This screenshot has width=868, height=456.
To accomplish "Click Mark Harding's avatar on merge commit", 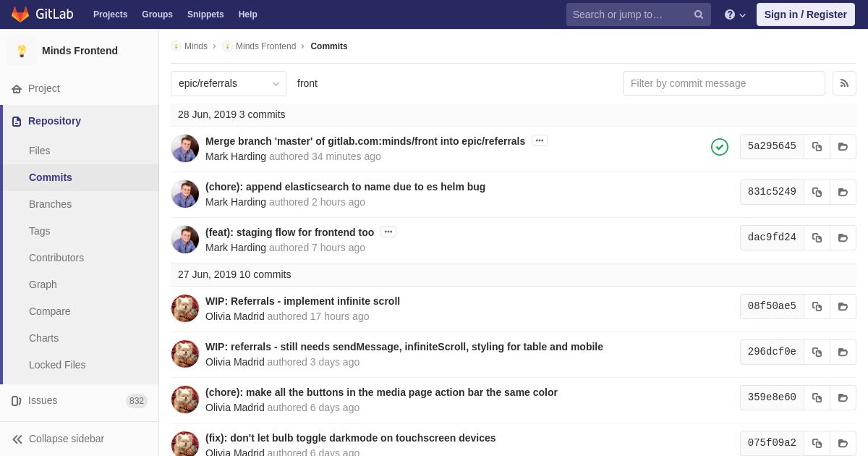I will tap(185, 148).
